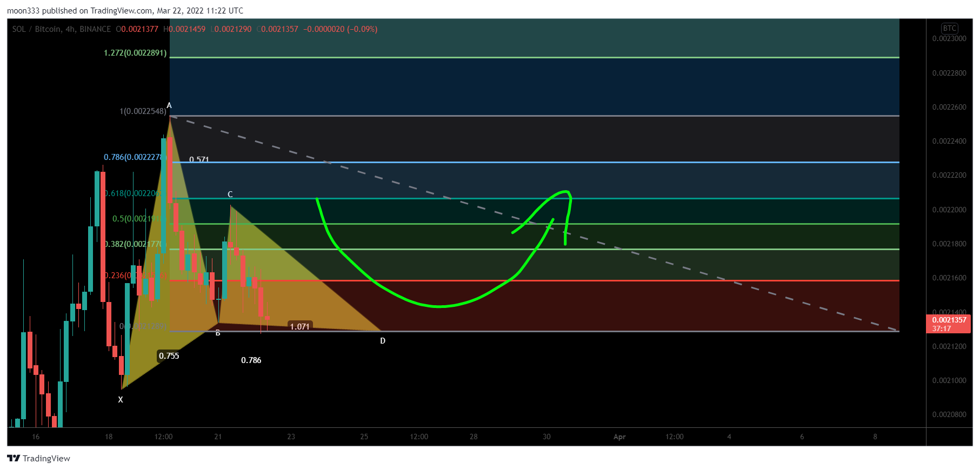Click the pattern point label X

121,400
